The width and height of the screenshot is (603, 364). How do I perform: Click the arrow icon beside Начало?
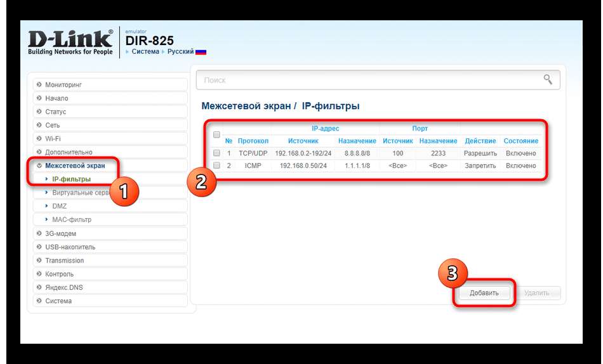pyautogui.click(x=39, y=98)
